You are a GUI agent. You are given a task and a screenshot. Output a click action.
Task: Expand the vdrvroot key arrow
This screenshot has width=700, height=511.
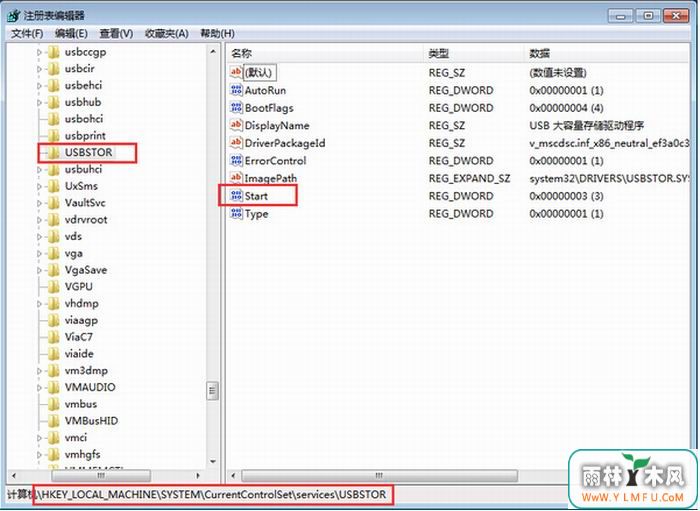(x=39, y=220)
